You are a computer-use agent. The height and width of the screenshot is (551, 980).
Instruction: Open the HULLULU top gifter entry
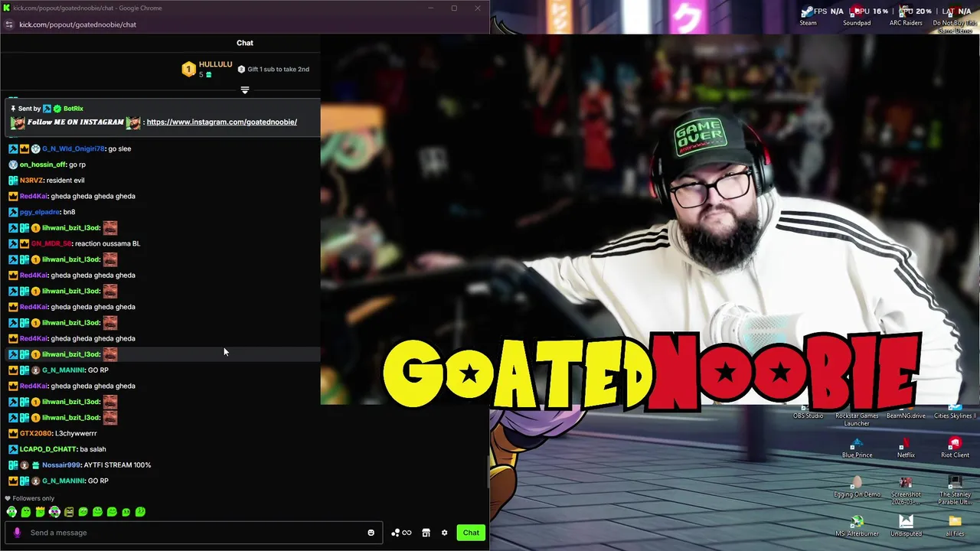click(207, 69)
